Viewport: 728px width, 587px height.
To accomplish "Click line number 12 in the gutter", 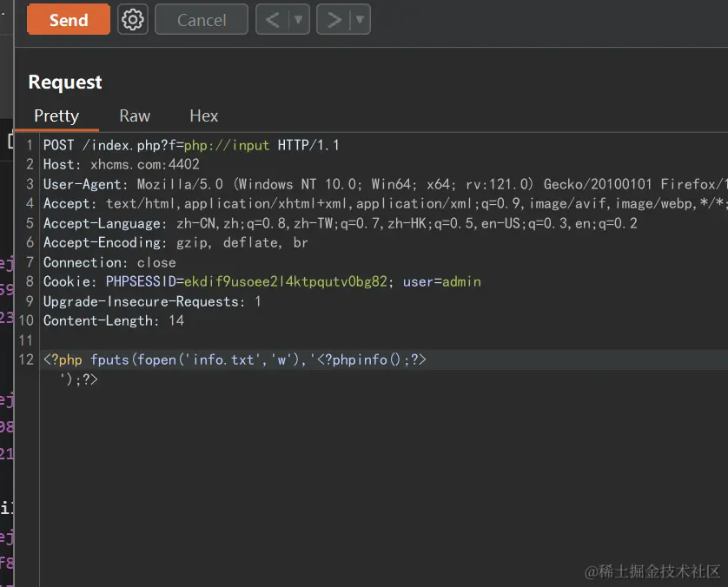I will pyautogui.click(x=26, y=359).
